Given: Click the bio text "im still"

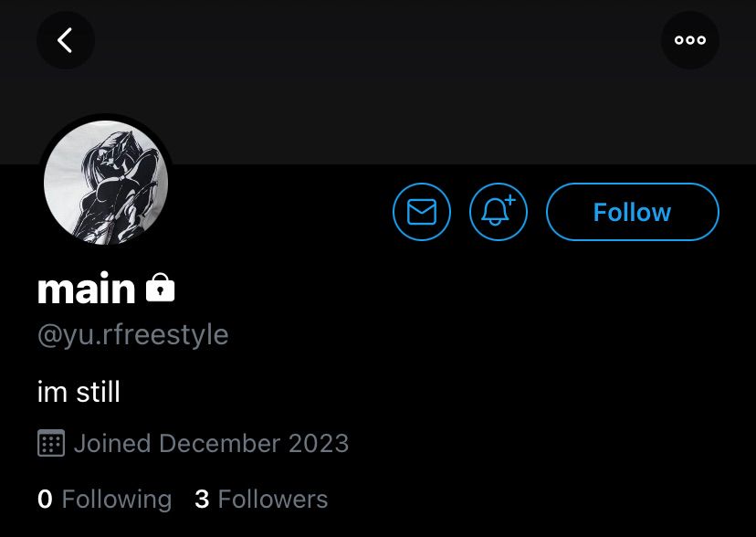Looking at the screenshot, I should 79,393.
